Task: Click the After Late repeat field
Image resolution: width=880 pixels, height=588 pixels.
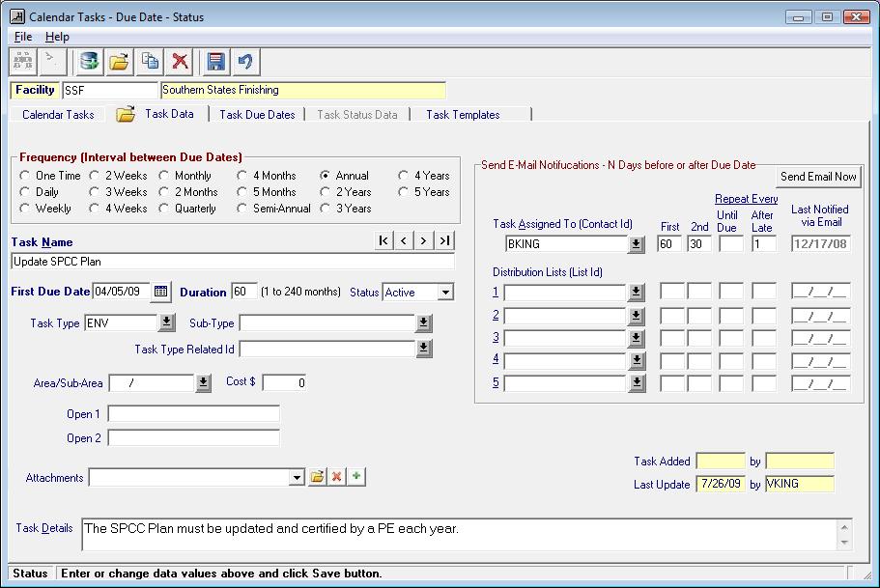Action: [764, 244]
